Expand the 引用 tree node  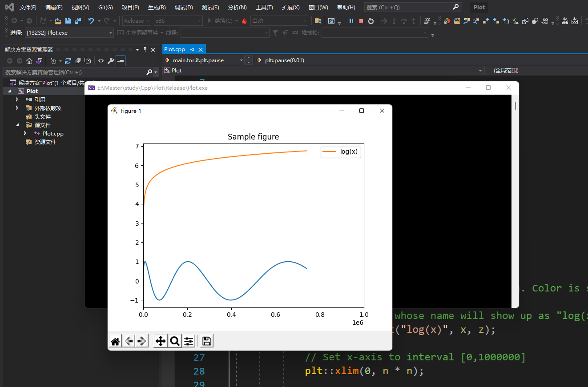[17, 99]
